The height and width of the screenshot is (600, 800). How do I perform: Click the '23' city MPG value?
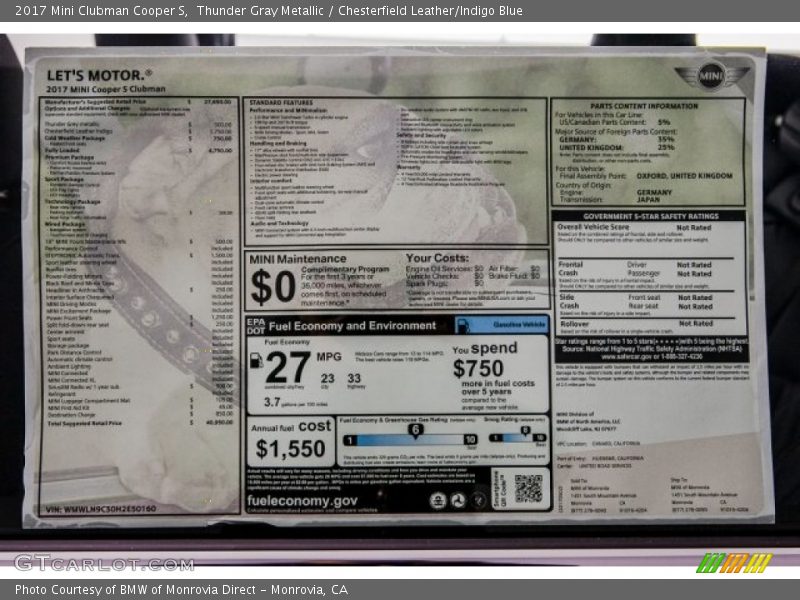pos(328,378)
